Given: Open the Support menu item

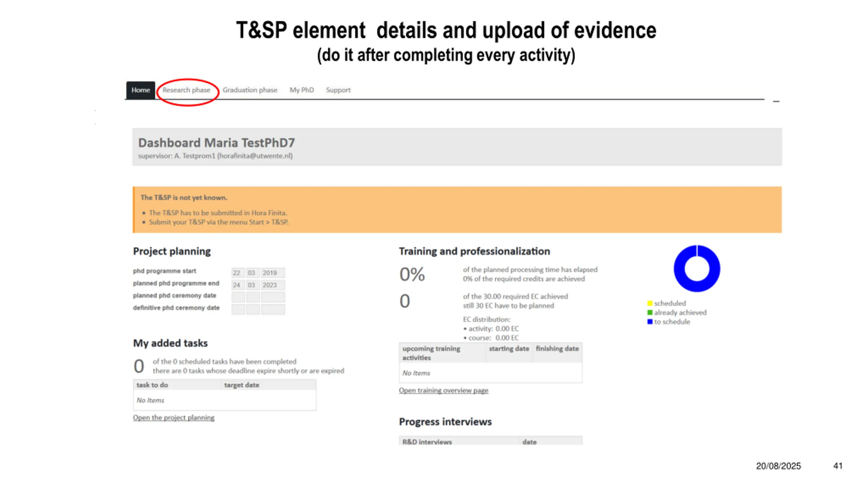Looking at the screenshot, I should (338, 90).
